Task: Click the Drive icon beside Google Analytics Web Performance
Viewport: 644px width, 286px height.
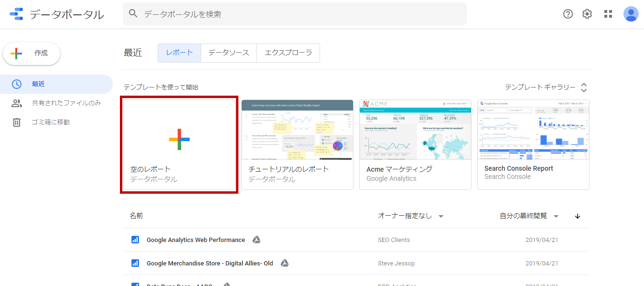Action: [x=256, y=240]
